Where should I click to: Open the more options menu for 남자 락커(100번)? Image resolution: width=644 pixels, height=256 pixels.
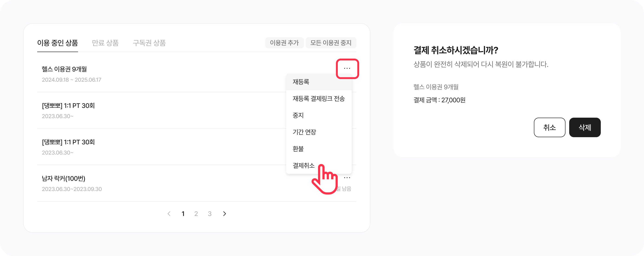tap(347, 178)
